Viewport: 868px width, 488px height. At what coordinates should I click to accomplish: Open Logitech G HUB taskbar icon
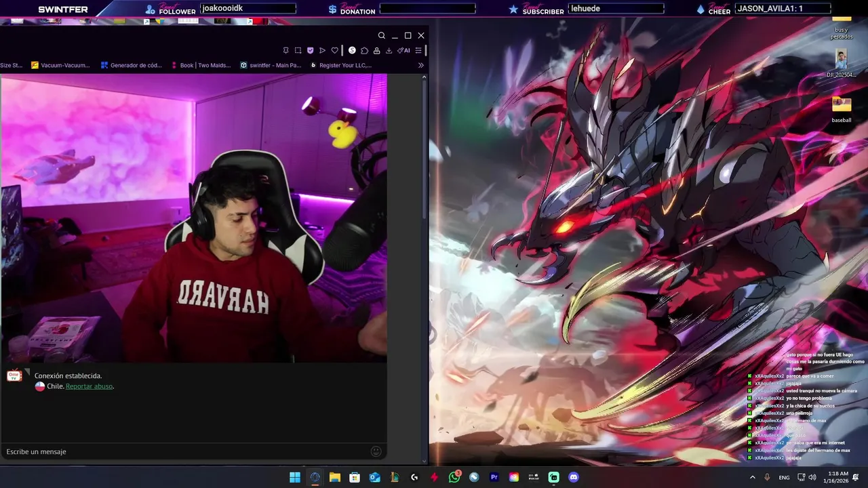coord(414,477)
